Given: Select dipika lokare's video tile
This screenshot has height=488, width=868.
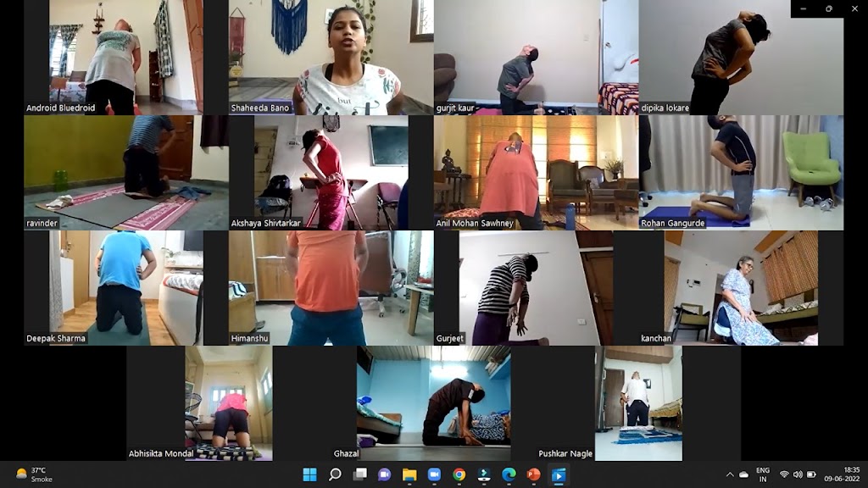Looking at the screenshot, I should pos(741,57).
